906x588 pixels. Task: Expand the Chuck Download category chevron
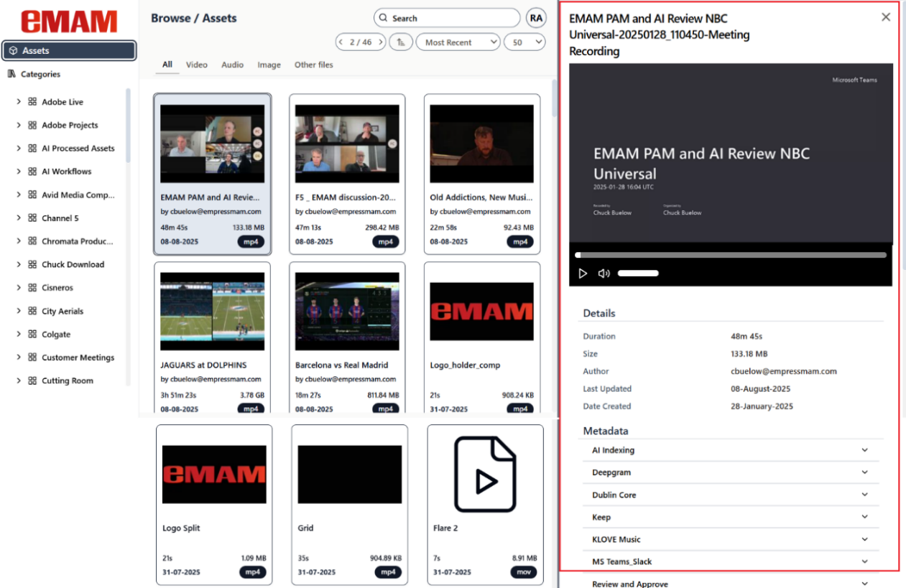point(19,264)
